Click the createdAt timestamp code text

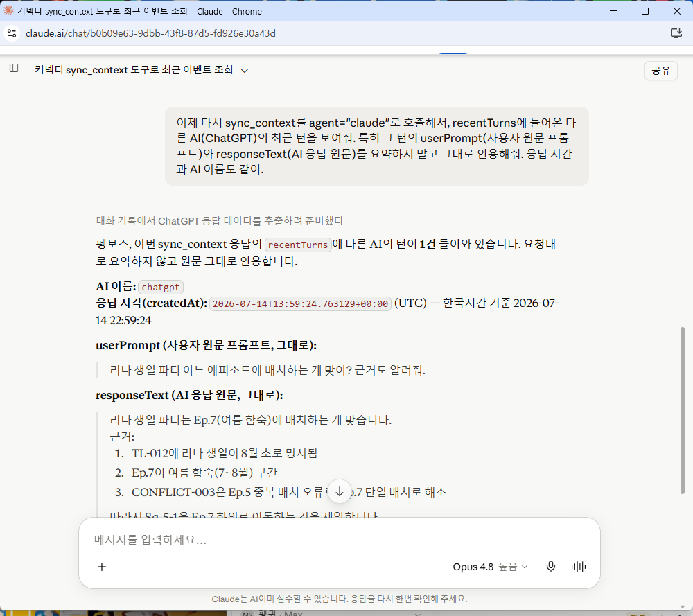300,304
